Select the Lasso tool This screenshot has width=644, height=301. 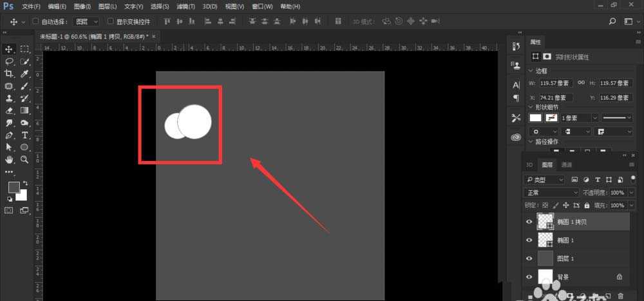pyautogui.click(x=10, y=61)
